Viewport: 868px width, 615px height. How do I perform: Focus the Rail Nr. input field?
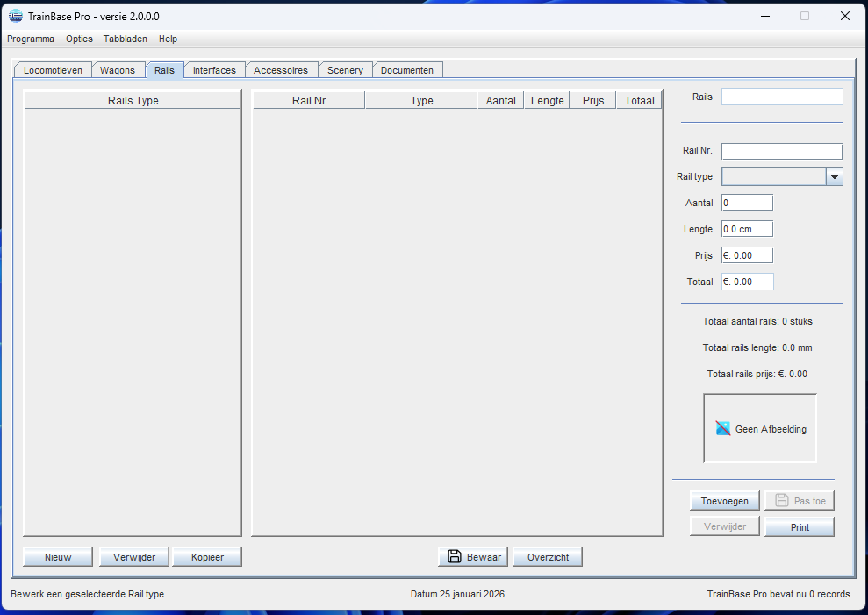[781, 152]
